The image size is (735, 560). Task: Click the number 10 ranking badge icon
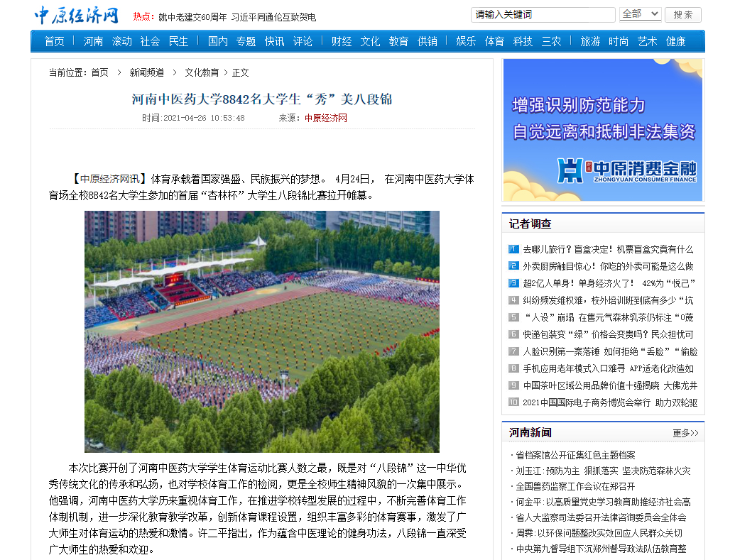(x=513, y=402)
